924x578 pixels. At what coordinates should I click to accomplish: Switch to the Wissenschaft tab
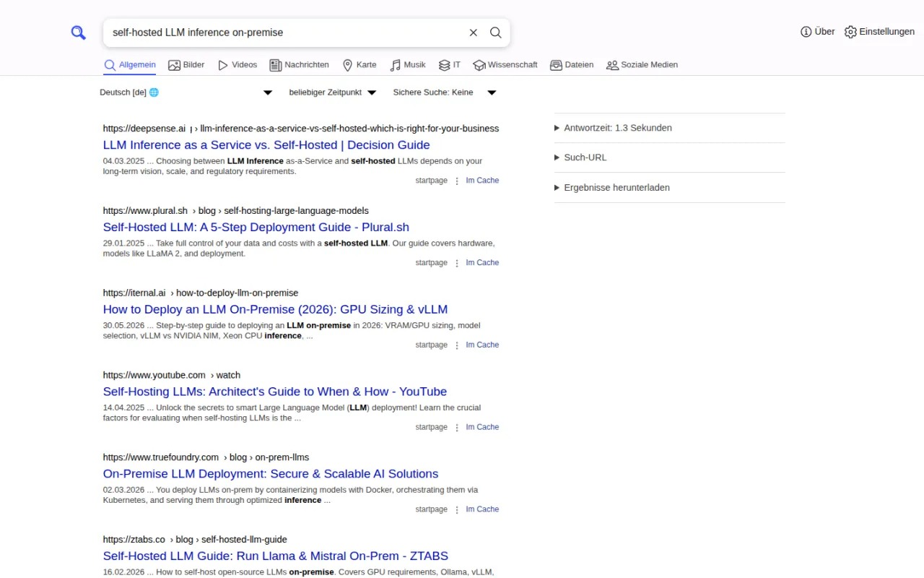pyautogui.click(x=505, y=65)
